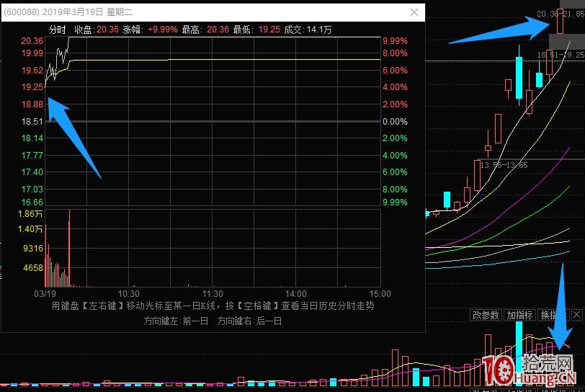The height and width of the screenshot is (392, 585).
Task: Click the 10:30 time axis label
Action: pos(129,294)
